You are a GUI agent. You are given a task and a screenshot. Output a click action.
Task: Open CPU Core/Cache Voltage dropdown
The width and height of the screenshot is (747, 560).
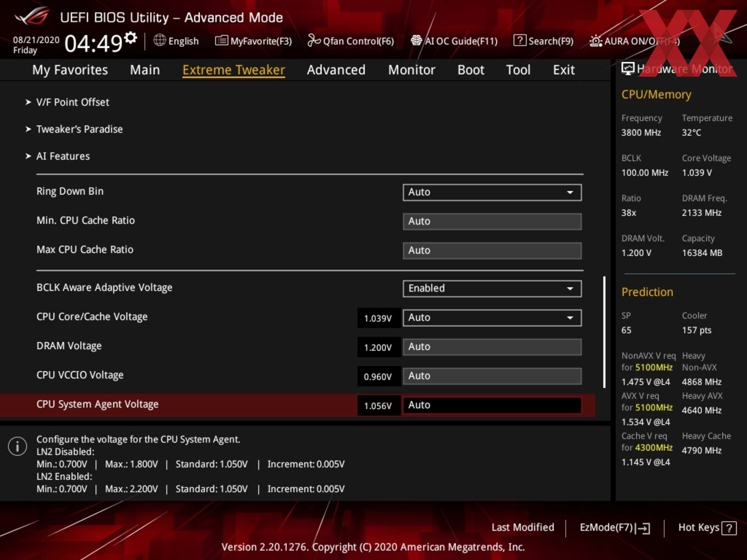coord(492,317)
